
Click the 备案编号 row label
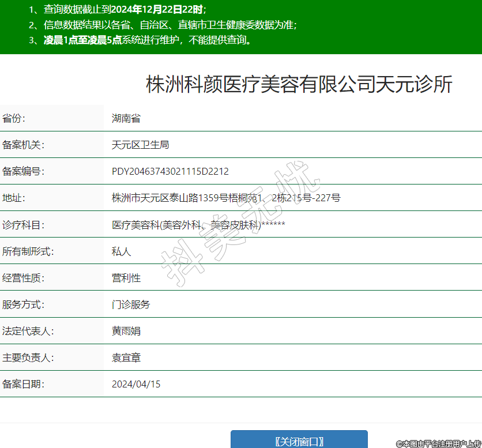(23, 172)
